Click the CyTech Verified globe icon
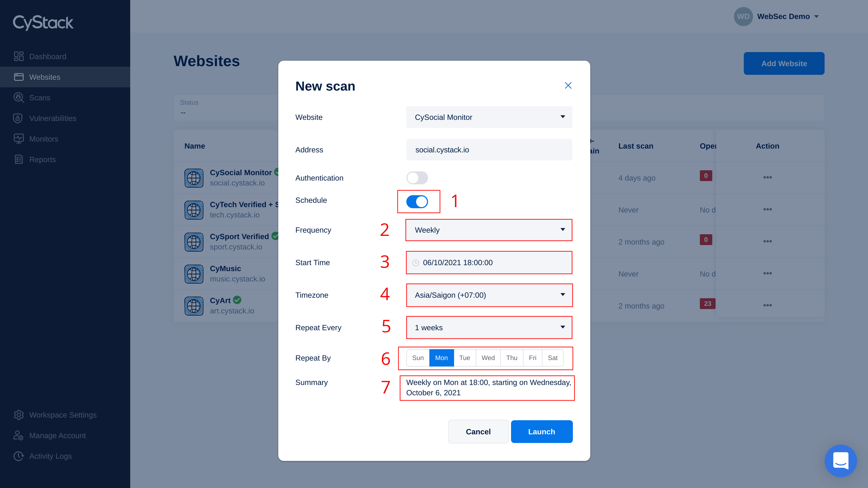The height and width of the screenshot is (488, 868). [x=194, y=210]
